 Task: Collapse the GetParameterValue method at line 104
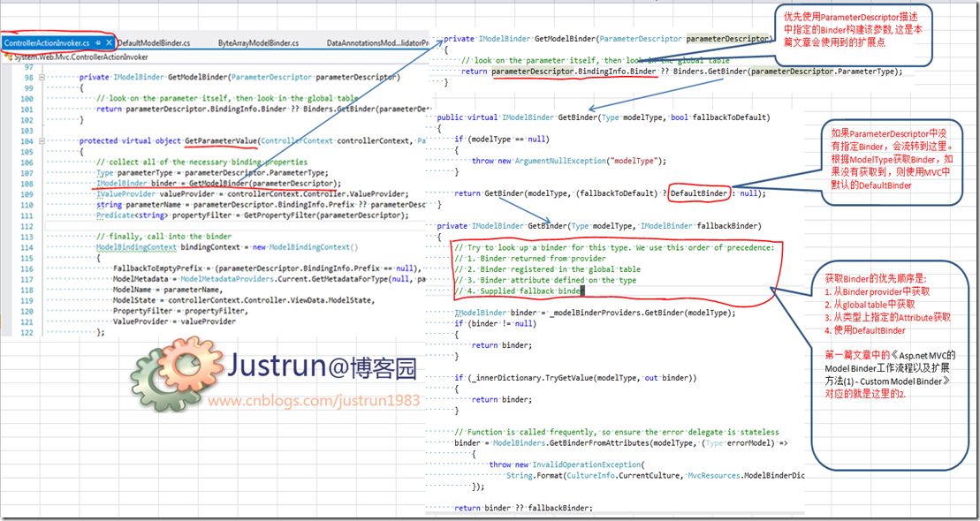point(42,141)
